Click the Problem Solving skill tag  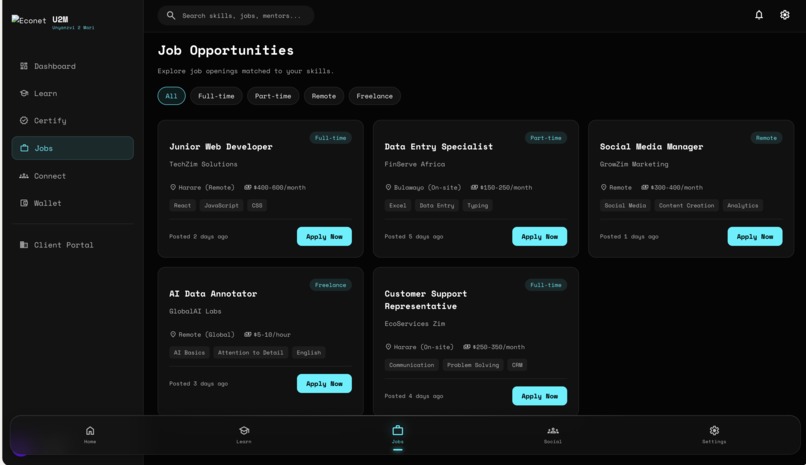(472, 365)
